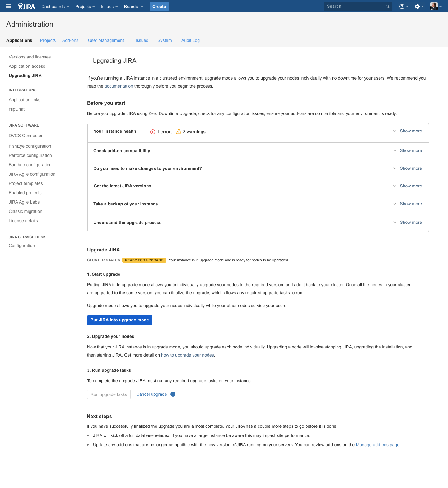Open the settings gear menu

coord(419,7)
